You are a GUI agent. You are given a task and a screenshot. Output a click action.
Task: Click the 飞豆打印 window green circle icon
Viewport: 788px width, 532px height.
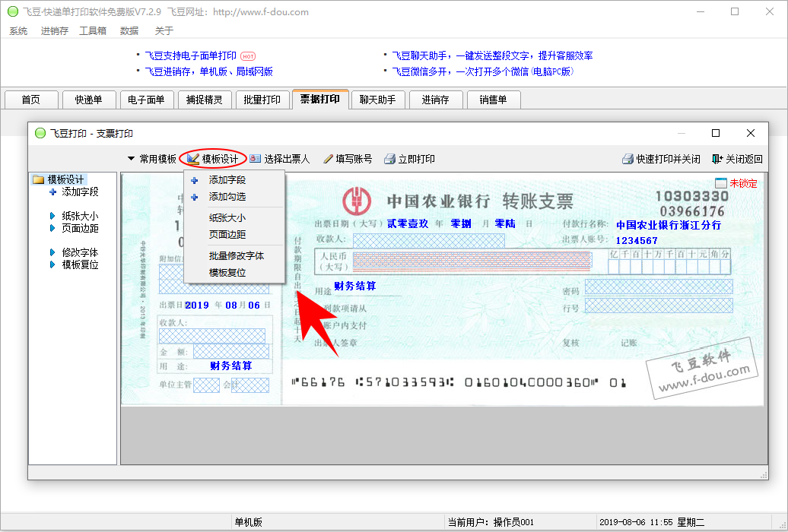[40, 133]
